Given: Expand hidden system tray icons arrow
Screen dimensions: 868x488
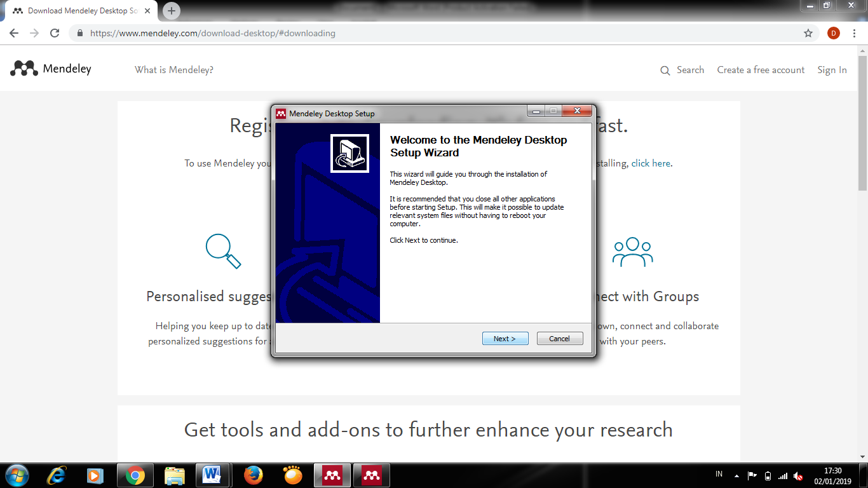Looking at the screenshot, I should click(x=736, y=475).
